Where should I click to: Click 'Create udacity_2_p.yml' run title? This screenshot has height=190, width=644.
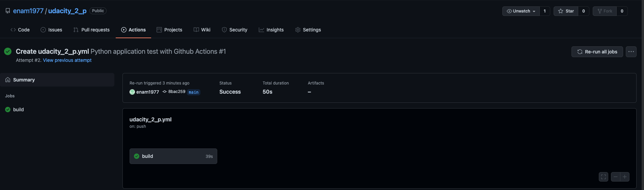click(52, 51)
